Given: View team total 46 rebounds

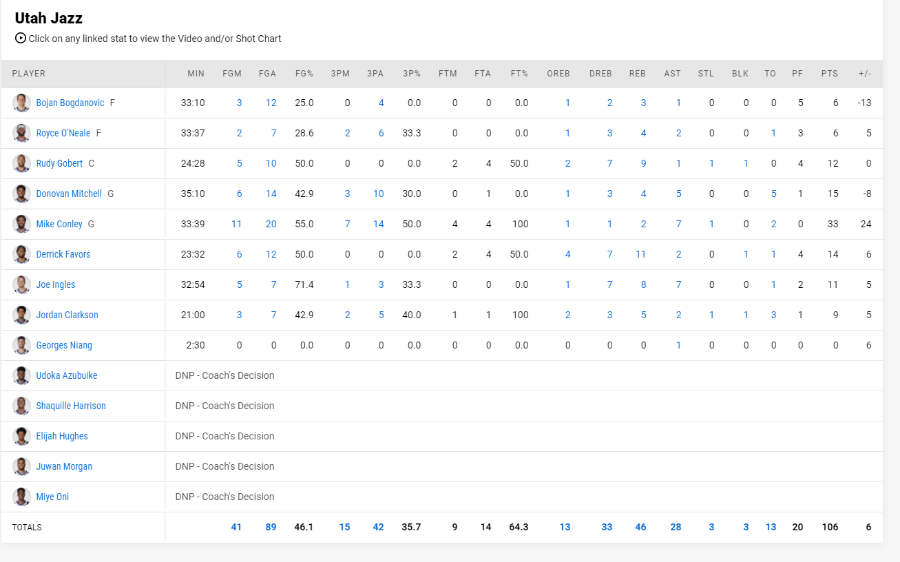Looking at the screenshot, I should [x=641, y=527].
